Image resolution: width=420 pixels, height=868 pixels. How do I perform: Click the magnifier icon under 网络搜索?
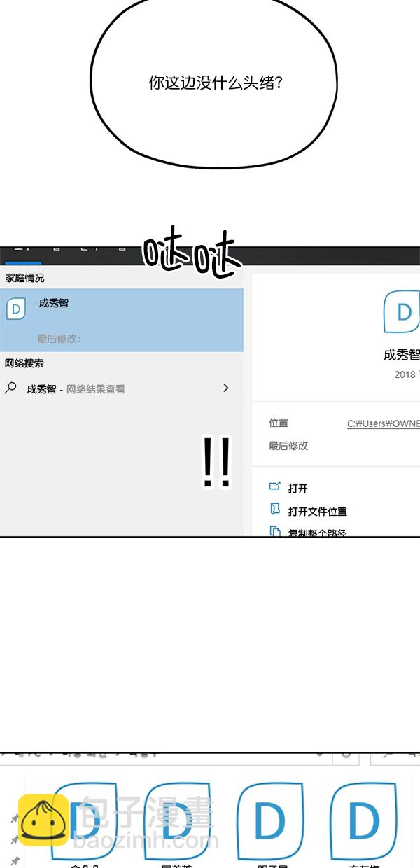pos(11,388)
